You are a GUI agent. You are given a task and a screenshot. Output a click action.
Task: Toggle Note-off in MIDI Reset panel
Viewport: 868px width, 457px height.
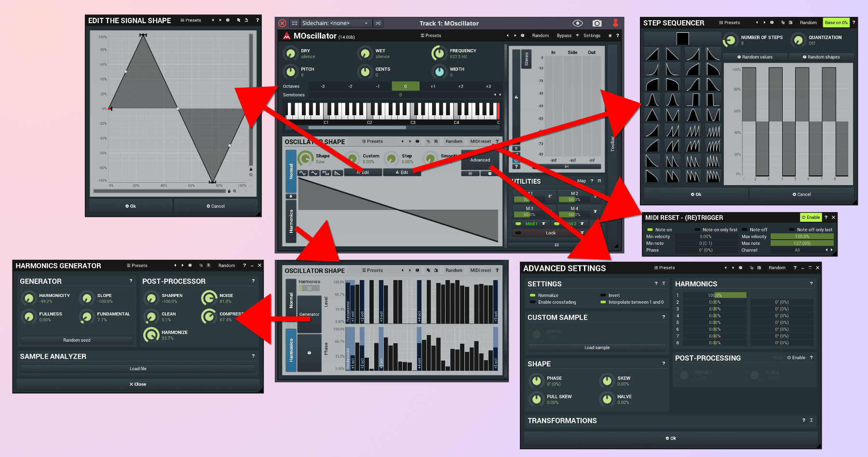pos(745,230)
